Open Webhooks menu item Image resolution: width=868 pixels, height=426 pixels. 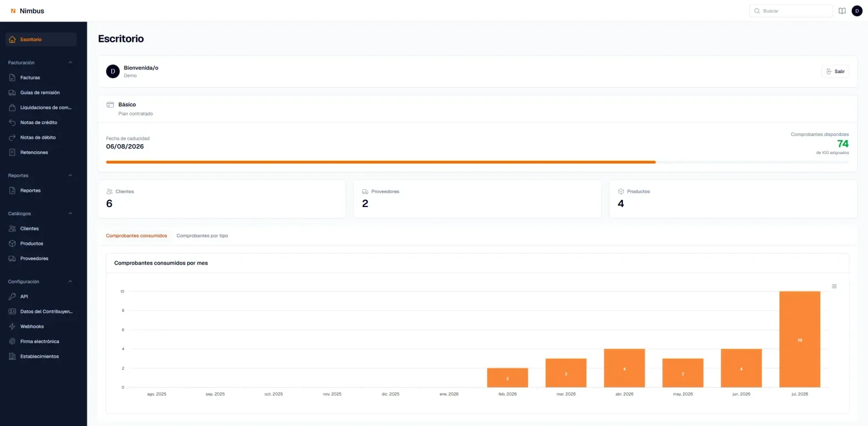[41, 326]
